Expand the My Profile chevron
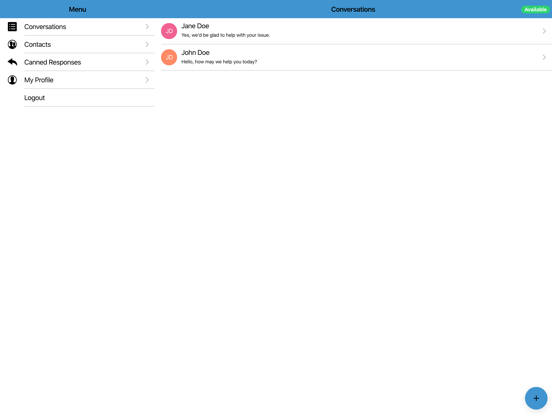Viewport: 552px width, 414px height. pyautogui.click(x=147, y=80)
